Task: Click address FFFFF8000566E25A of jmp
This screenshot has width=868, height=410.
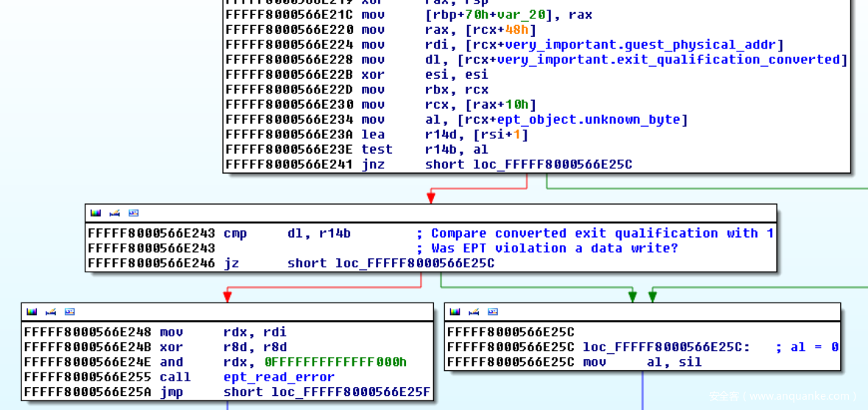Action: (88, 392)
